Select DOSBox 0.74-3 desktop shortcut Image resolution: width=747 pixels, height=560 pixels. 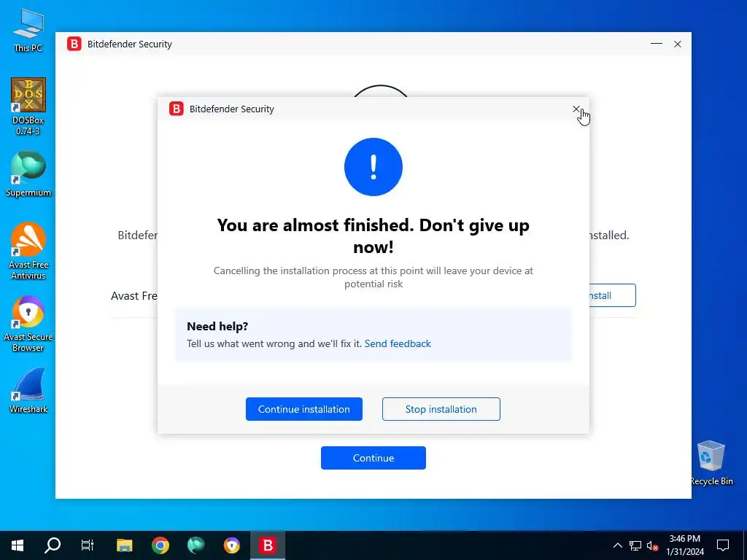28,106
